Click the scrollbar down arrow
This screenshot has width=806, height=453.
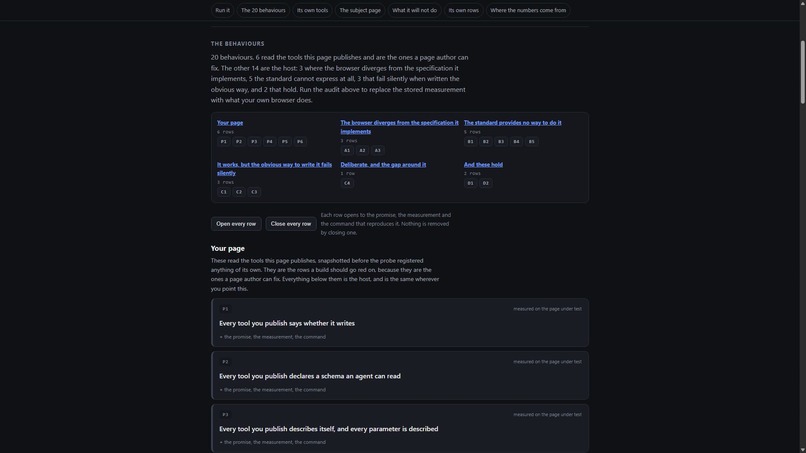tap(802, 450)
